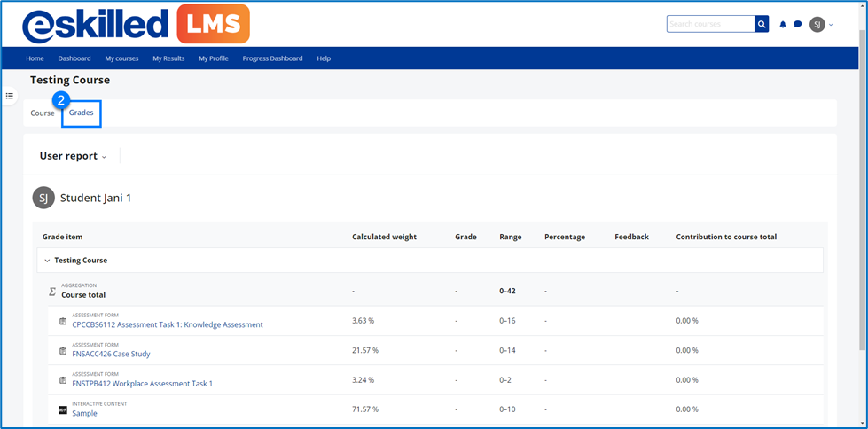The image size is (868, 429).
Task: Open FNSTPB412 Workplace Assessment Task 1 link
Action: click(142, 384)
